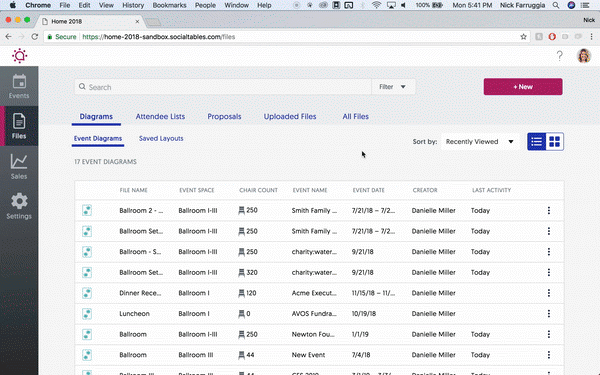Click chair icon next to 320
This screenshot has width=600, height=375.
pyautogui.click(x=241, y=272)
